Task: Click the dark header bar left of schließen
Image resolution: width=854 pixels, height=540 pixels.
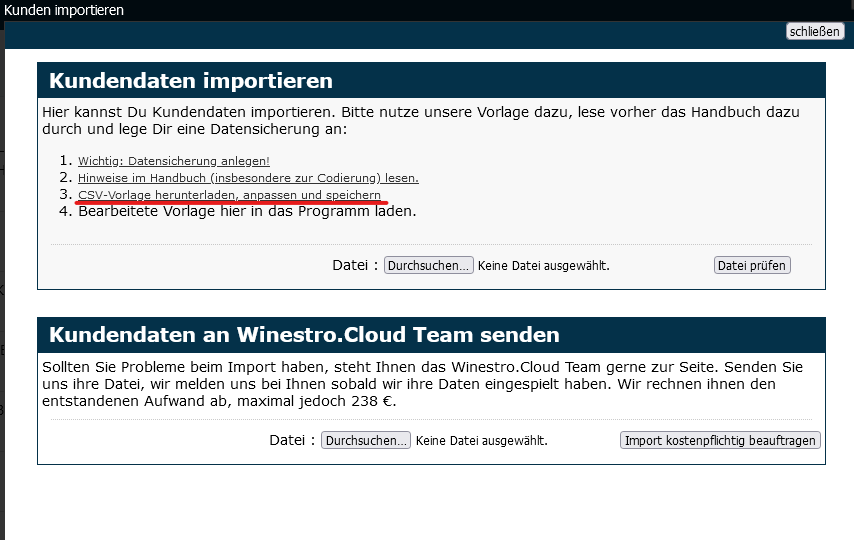Action: 400,33
